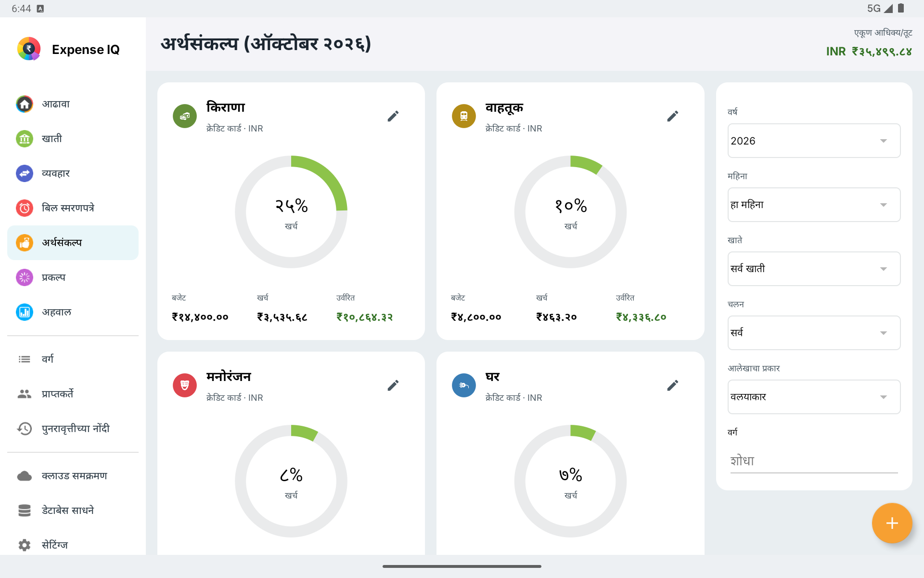Open the अहवाल chart icon
This screenshot has width=924, height=578.
25,312
